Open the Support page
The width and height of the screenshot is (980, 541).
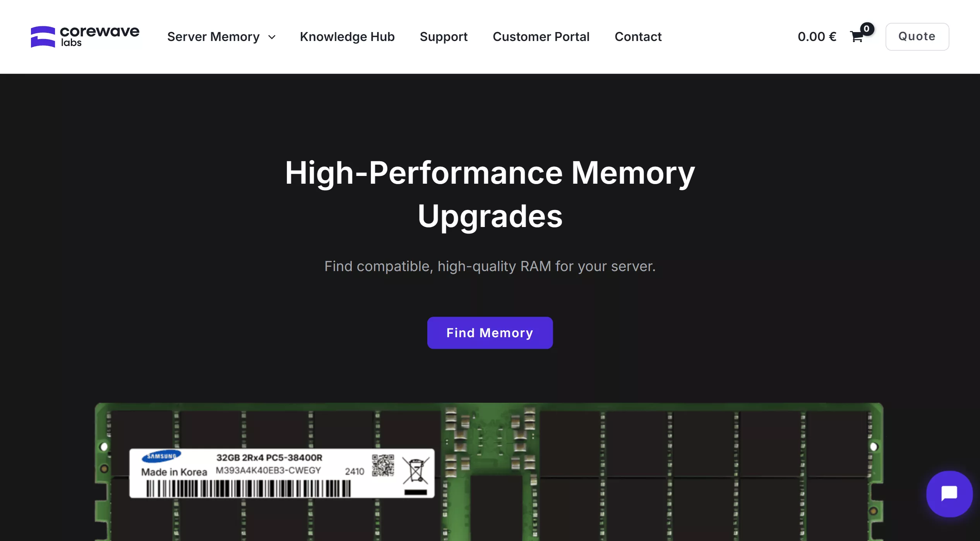click(x=444, y=37)
